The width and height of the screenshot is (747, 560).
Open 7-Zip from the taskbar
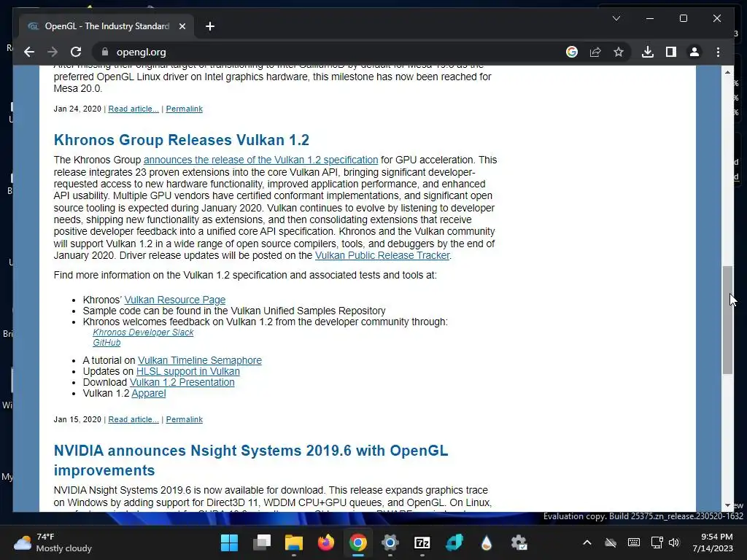(422, 542)
